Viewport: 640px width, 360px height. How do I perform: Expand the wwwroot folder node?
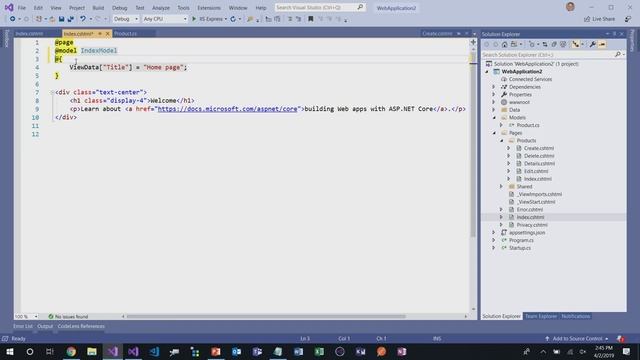pyautogui.click(x=493, y=102)
